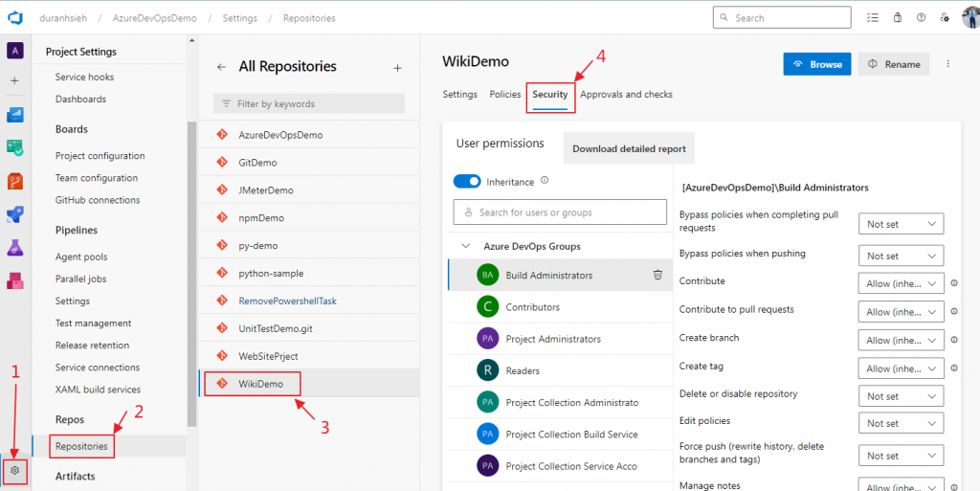980x491 pixels.
Task: Click Download detailed report button
Action: click(x=629, y=148)
